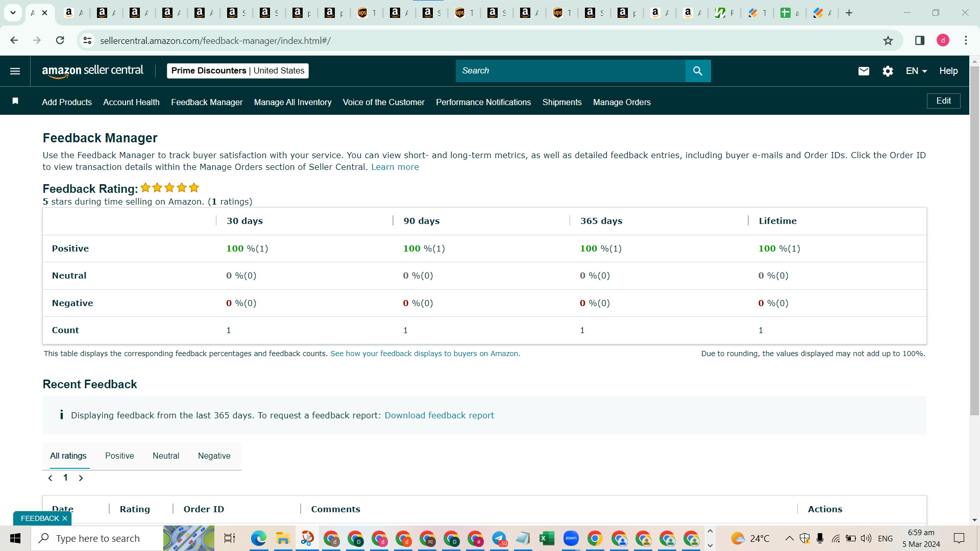Close the FEEDBACK widget
The width and height of the screenshot is (980, 551).
65,518
